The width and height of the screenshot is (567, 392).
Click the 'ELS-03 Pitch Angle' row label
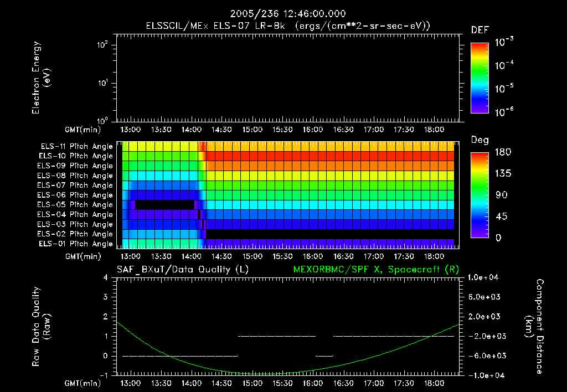(75, 224)
